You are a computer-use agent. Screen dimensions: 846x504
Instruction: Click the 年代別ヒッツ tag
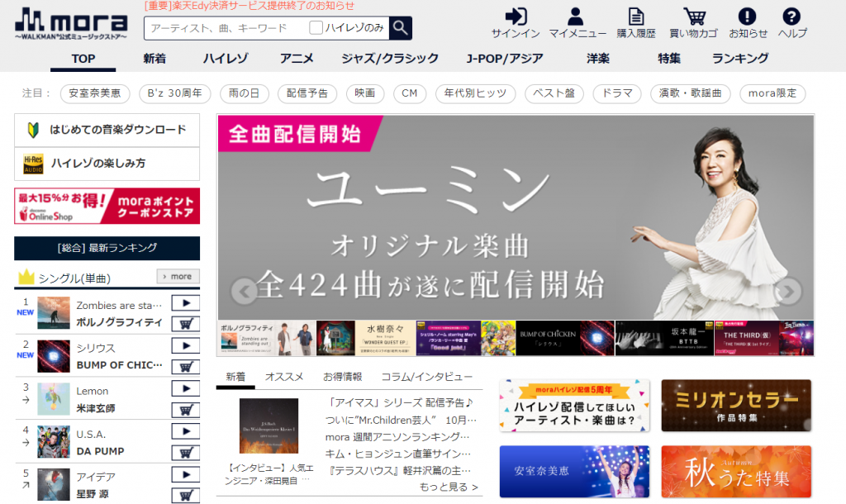point(475,93)
